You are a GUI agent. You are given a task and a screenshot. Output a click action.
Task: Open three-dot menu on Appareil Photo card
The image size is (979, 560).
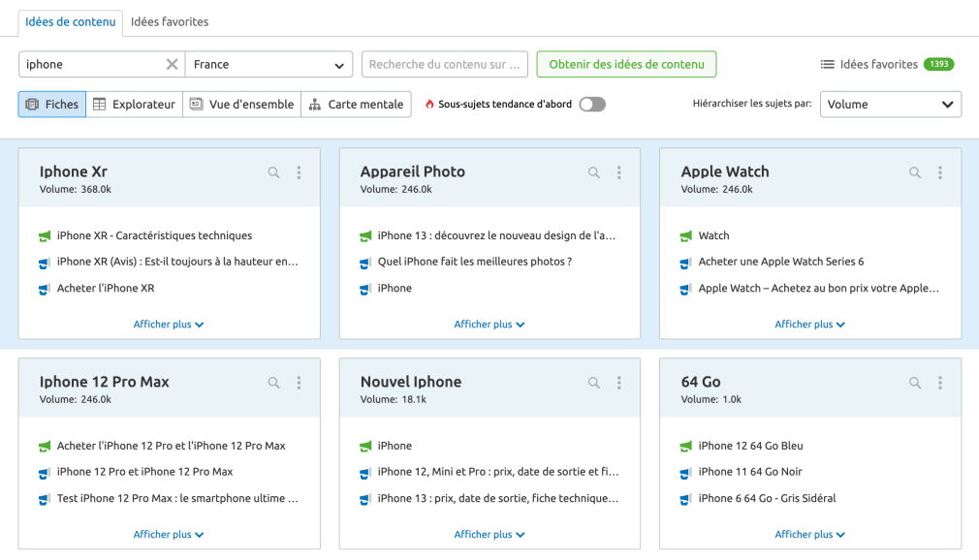(x=619, y=172)
